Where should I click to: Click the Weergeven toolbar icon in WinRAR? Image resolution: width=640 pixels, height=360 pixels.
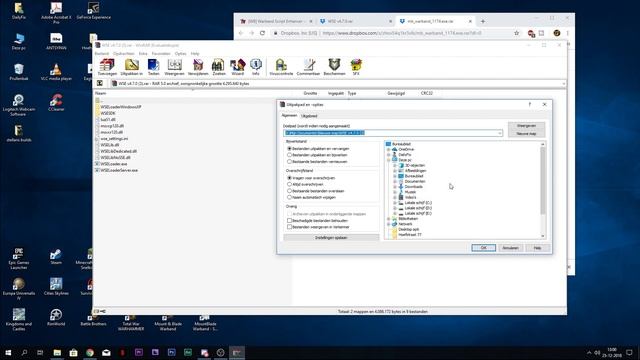174,67
